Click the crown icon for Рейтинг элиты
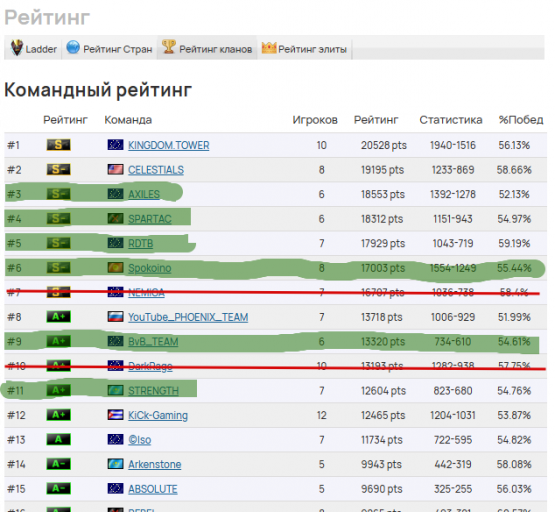Screen dimensions: 555x512 click(x=269, y=47)
